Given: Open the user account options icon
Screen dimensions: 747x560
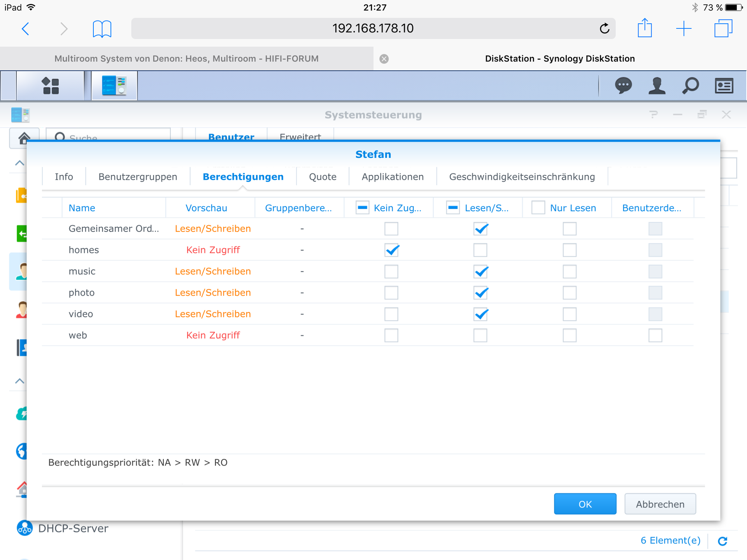Looking at the screenshot, I should point(657,86).
